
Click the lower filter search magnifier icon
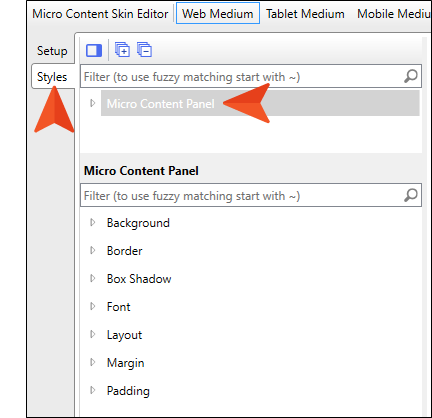point(411,195)
